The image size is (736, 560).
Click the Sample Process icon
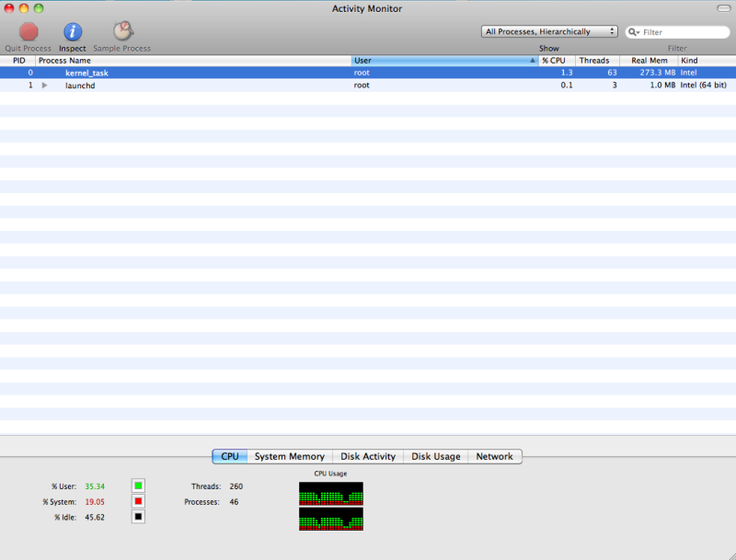click(123, 31)
